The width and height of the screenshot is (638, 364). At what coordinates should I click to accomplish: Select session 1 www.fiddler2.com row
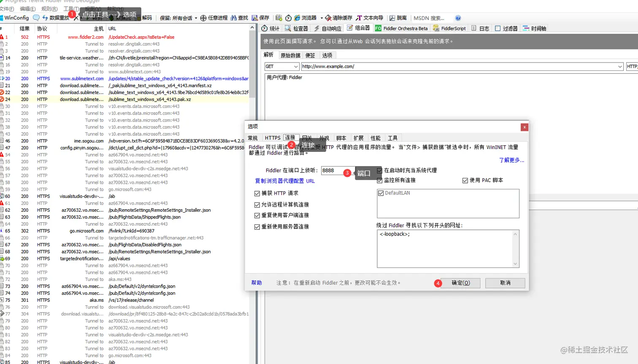(125, 37)
